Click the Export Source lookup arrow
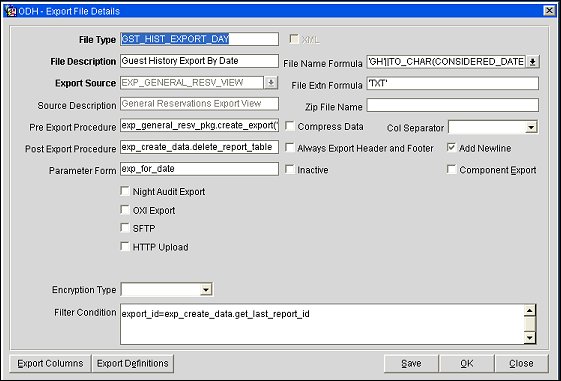The image size is (561, 381). pyautogui.click(x=271, y=83)
